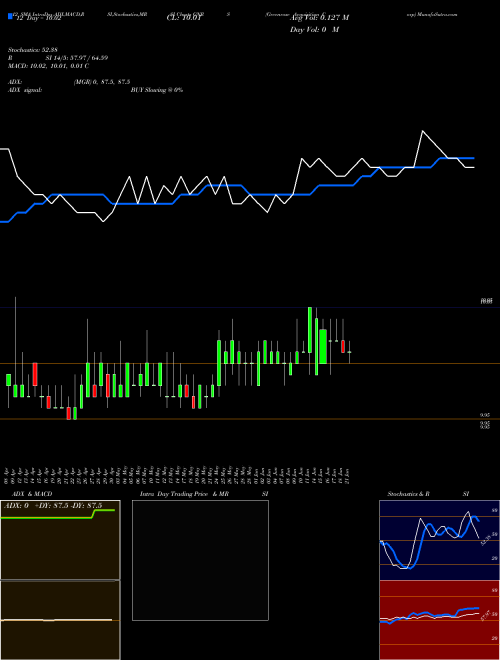Click the 'CL: 10.01' closing price label
The width and height of the screenshot is (500, 660).
point(186,18)
